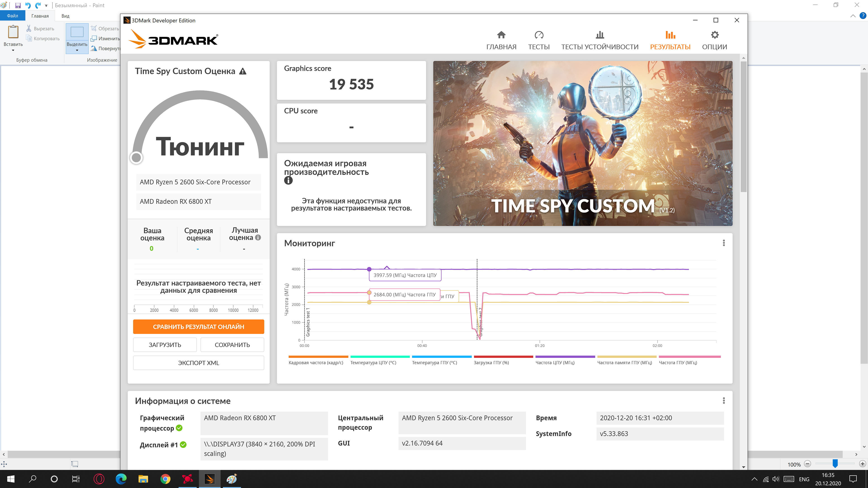Viewport: 868px width, 488px height.
Task: Open three-dot menu of Информация о системе
Action: tap(723, 401)
